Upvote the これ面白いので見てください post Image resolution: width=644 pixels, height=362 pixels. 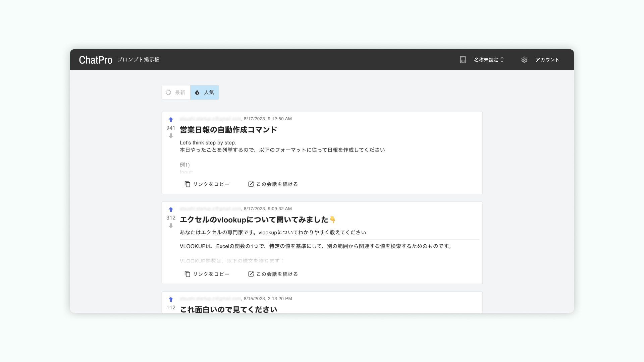coord(171,299)
